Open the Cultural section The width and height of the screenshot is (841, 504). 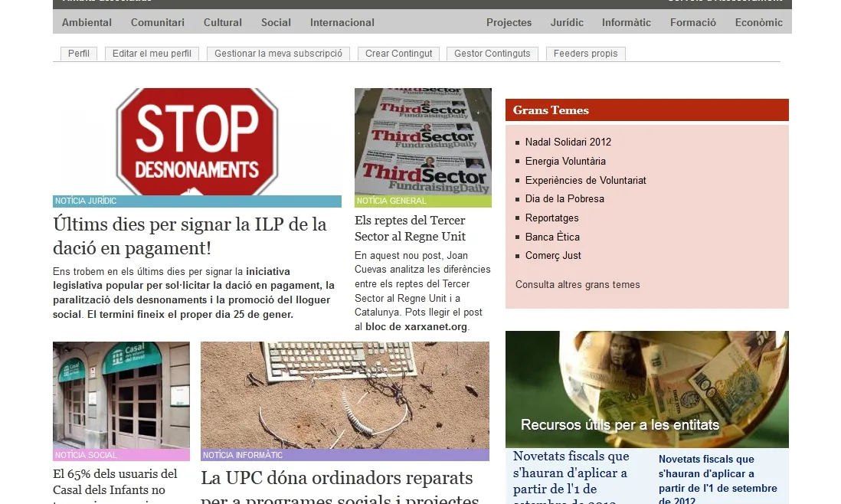coord(223,22)
